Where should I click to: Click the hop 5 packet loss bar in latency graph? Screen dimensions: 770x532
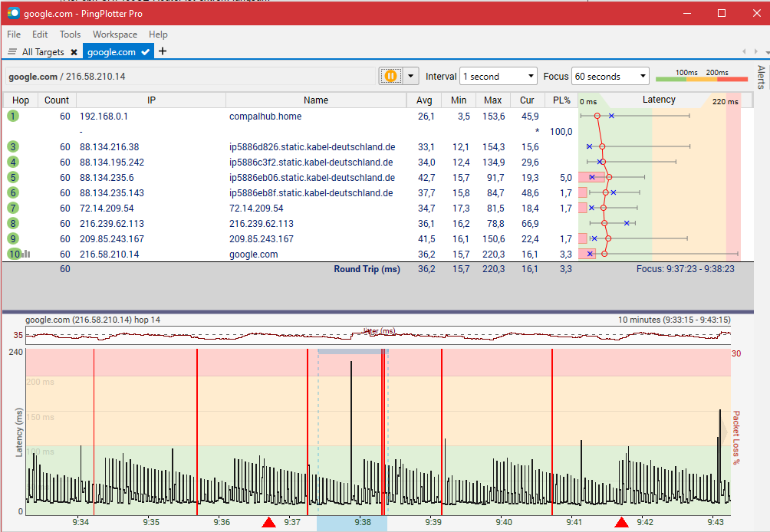591,177
